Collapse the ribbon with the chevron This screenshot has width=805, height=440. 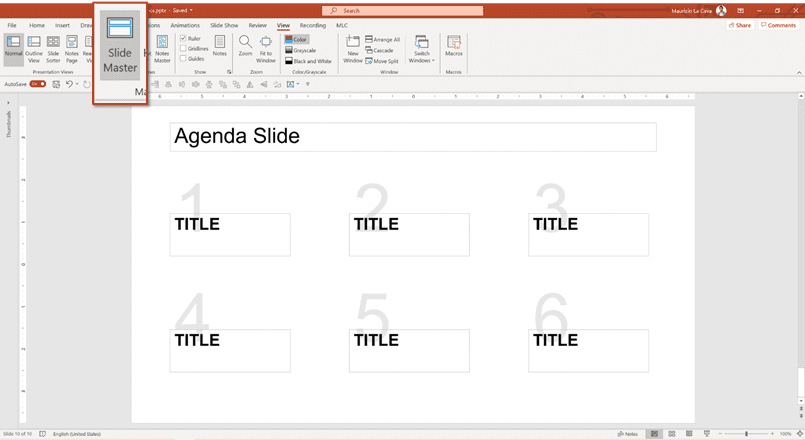799,72
